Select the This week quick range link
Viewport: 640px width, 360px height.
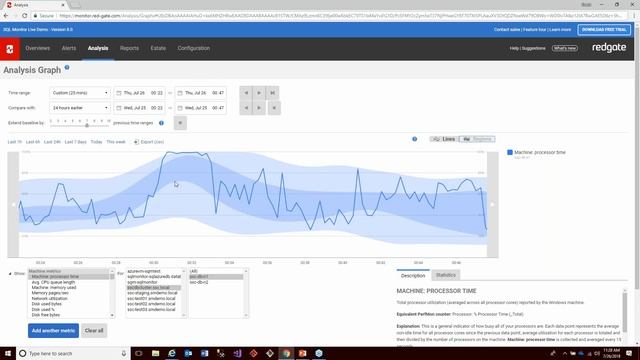116,142
